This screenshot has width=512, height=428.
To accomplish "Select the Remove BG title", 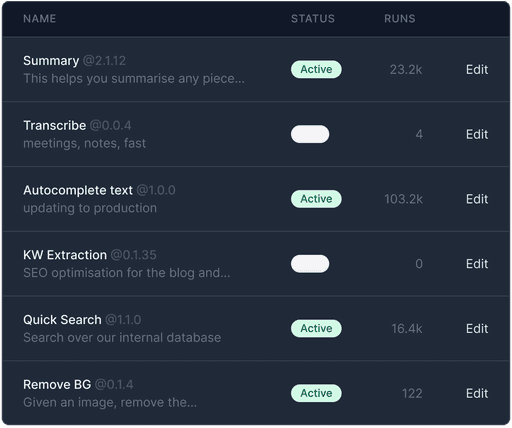I will [57, 384].
